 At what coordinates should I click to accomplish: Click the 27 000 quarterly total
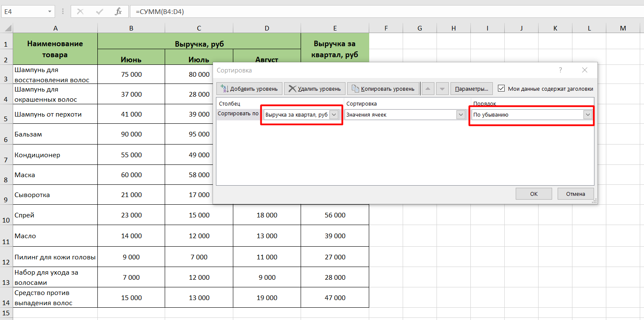(335, 257)
